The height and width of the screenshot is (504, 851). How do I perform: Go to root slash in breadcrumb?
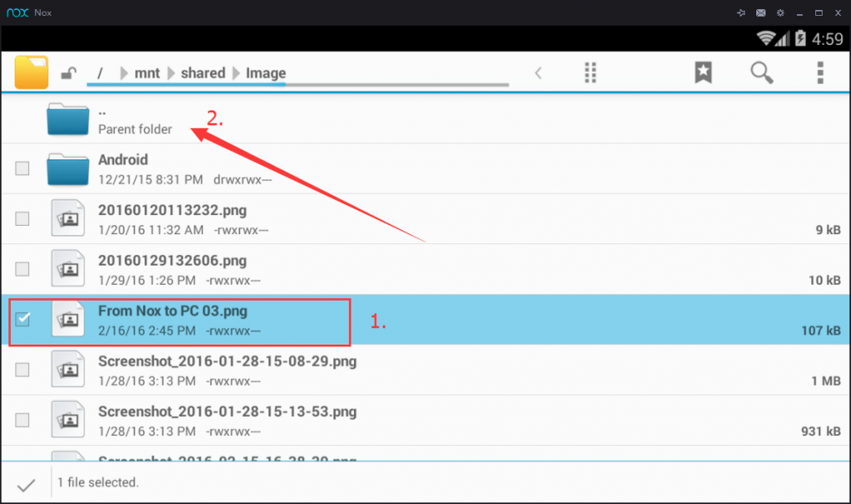pyautogui.click(x=100, y=73)
